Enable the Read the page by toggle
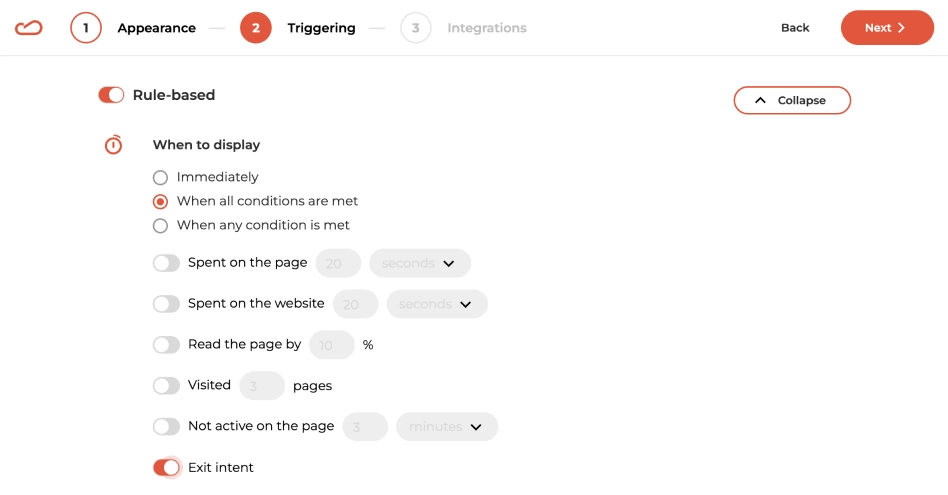 click(x=166, y=345)
